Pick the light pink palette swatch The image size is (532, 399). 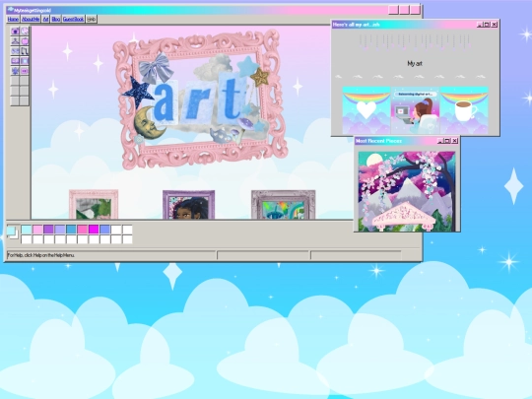pyautogui.click(x=37, y=230)
